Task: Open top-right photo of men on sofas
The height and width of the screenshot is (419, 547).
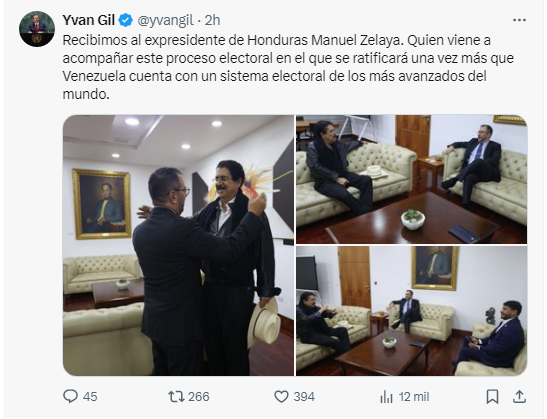Action: point(412,179)
